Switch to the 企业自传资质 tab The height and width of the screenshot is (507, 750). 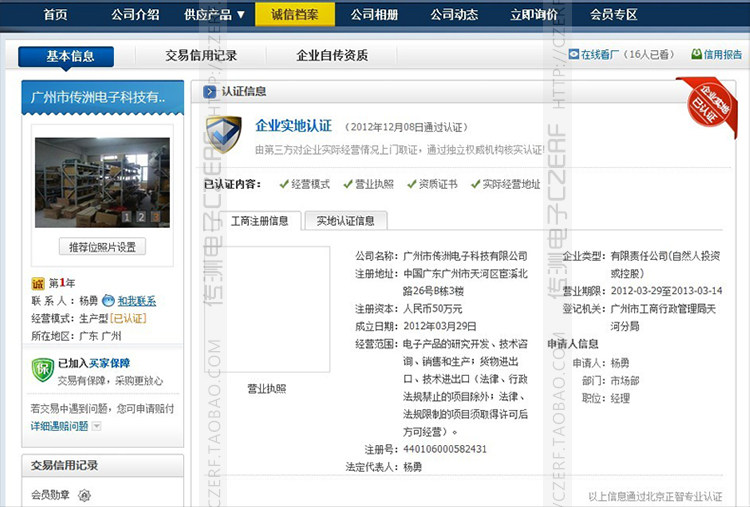[332, 55]
